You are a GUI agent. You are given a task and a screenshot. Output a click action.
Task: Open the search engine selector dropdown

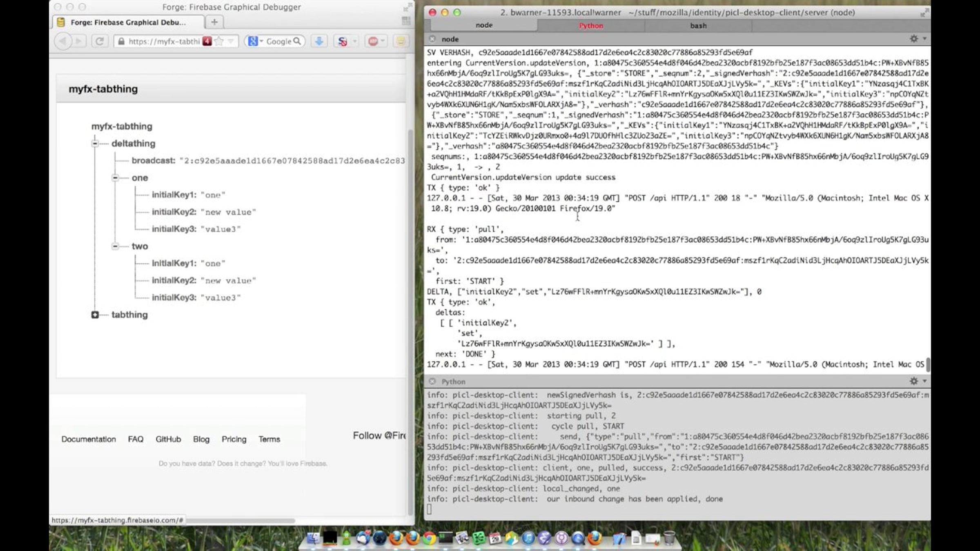point(256,41)
